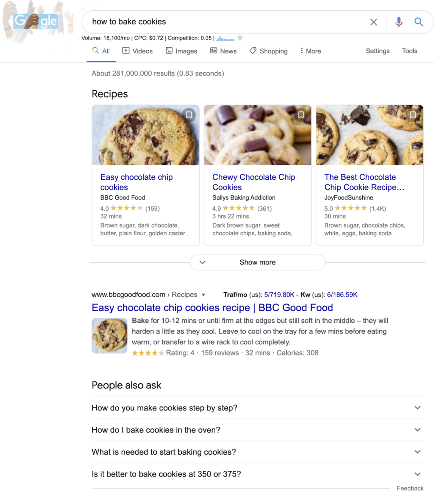The height and width of the screenshot is (504, 434).
Task: Expand recipes with Show more
Action: coord(257,262)
